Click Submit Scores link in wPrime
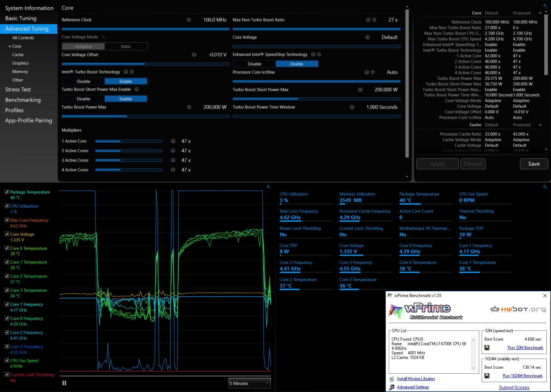551x392 pixels. [x=514, y=387]
